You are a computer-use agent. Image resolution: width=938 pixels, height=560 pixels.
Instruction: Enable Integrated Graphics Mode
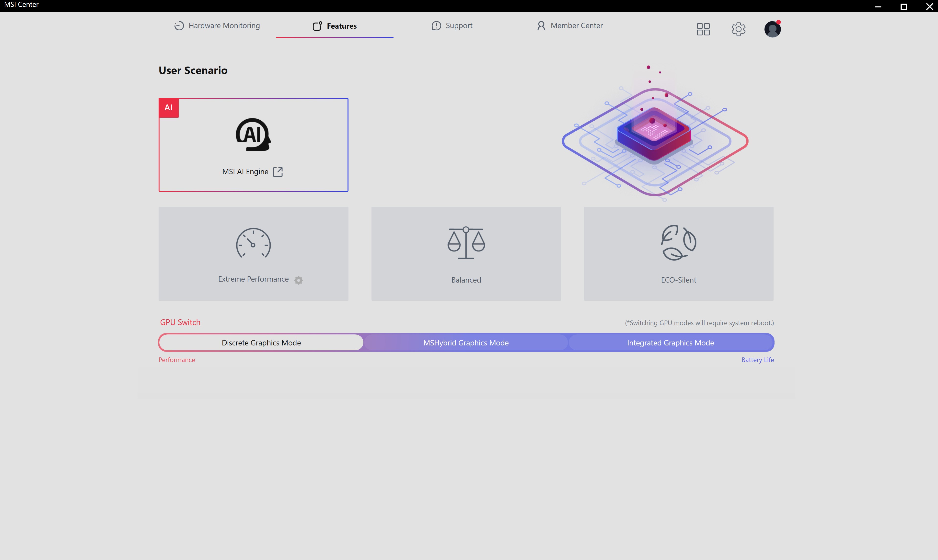[670, 343]
